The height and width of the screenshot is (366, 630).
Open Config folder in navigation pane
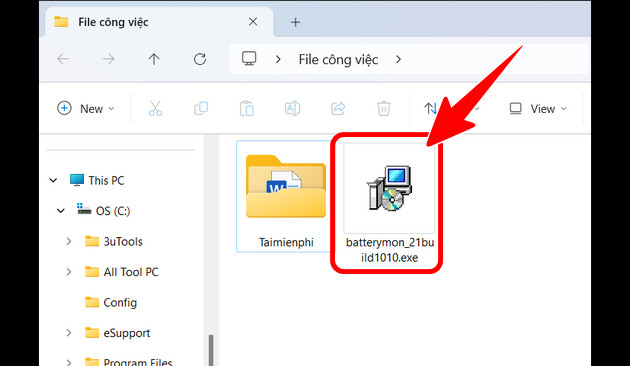pyautogui.click(x=120, y=303)
